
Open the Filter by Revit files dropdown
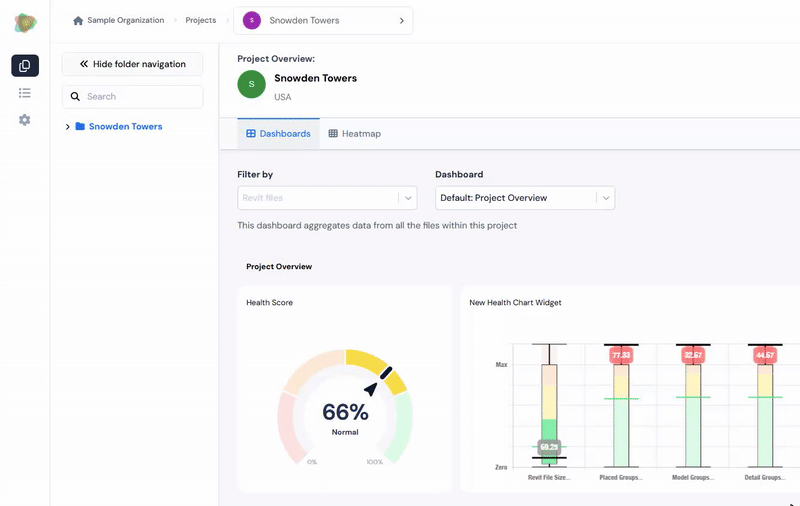point(327,198)
